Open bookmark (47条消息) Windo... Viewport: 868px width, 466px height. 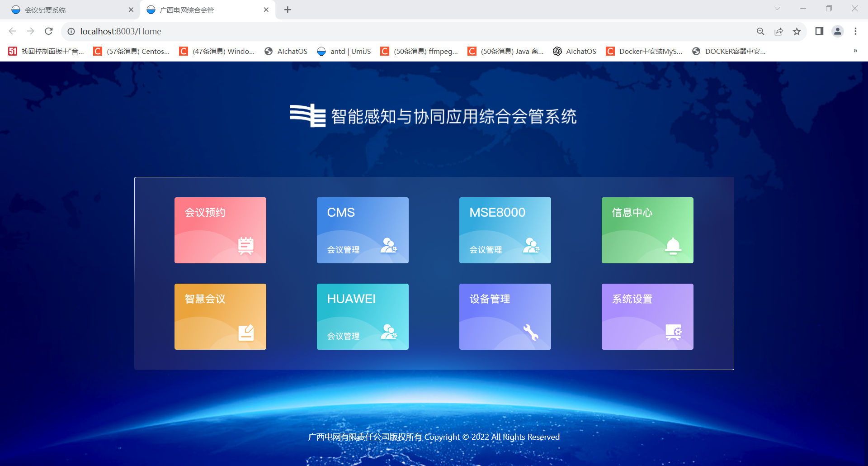click(217, 51)
